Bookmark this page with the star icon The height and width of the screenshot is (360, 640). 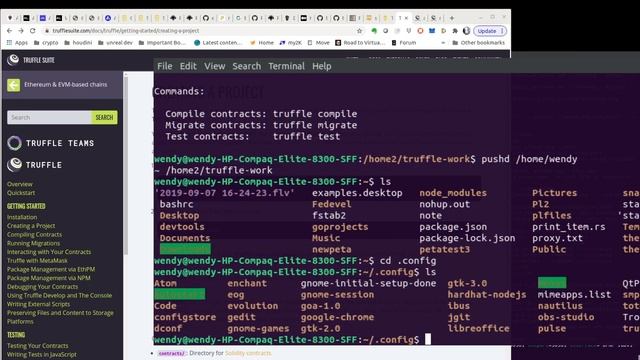tap(359, 31)
